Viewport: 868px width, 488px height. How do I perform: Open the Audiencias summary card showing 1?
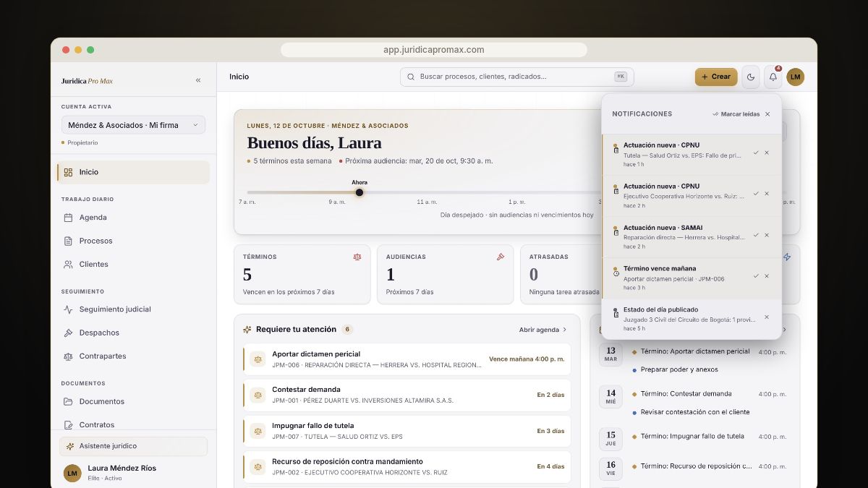(x=446, y=274)
